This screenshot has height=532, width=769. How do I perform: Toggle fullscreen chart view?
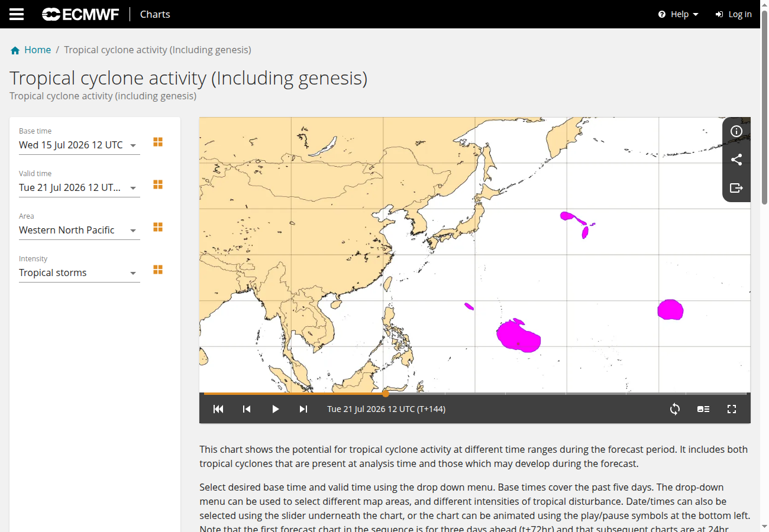732,409
